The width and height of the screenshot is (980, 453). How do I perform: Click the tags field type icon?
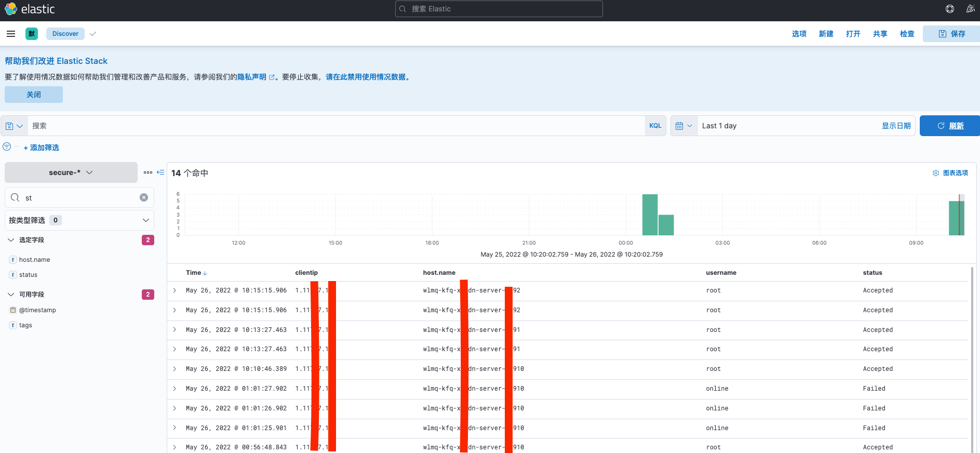pos(13,325)
